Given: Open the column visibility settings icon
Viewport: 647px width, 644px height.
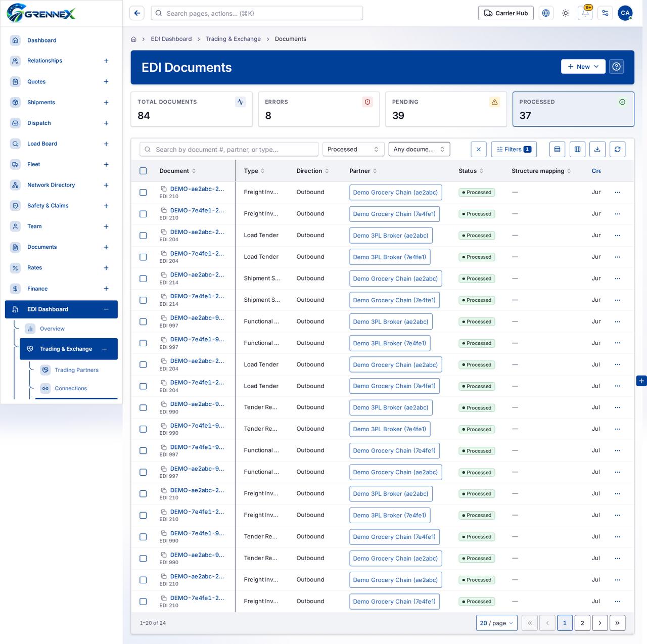Looking at the screenshot, I should tap(577, 149).
